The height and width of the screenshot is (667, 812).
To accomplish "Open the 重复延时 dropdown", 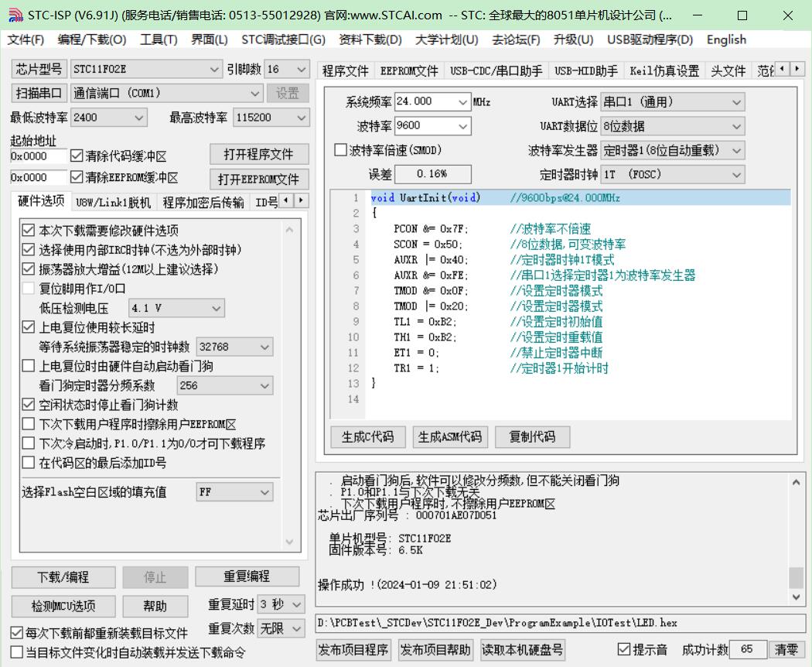I will click(x=281, y=604).
